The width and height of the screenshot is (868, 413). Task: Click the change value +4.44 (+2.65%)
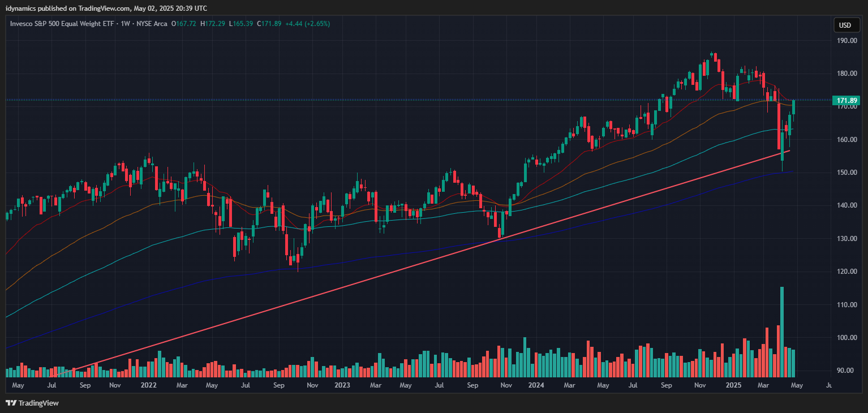pyautogui.click(x=308, y=24)
